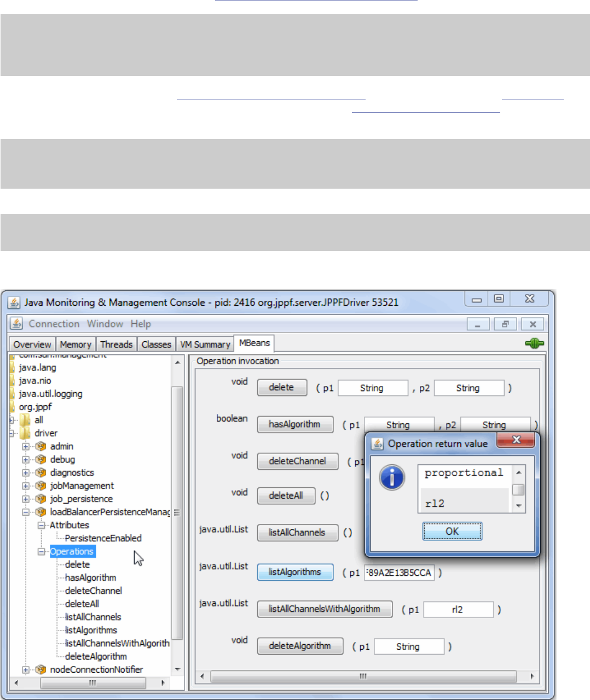Click the tree panel horizontal scrollbar
This screenshot has width=590, height=700.
click(x=93, y=682)
